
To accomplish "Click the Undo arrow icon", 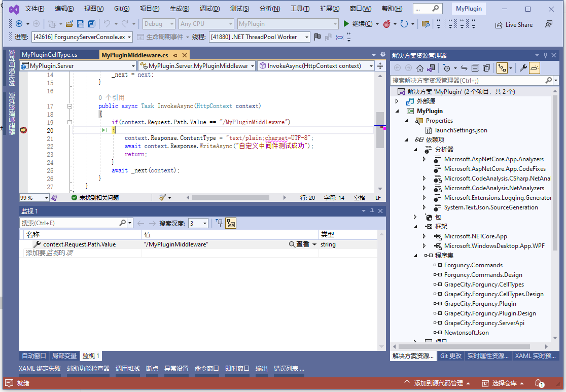I will tap(107, 24).
